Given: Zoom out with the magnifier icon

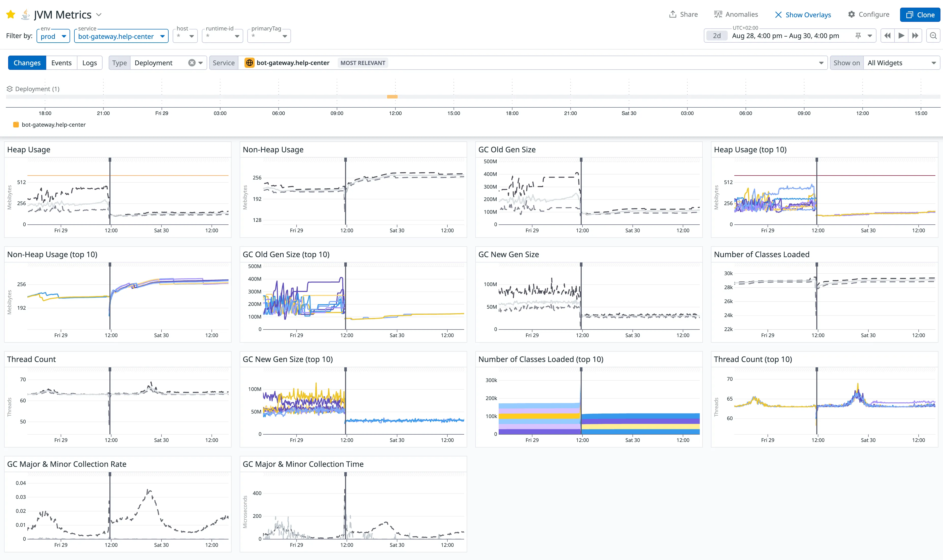Looking at the screenshot, I should pyautogui.click(x=933, y=36).
